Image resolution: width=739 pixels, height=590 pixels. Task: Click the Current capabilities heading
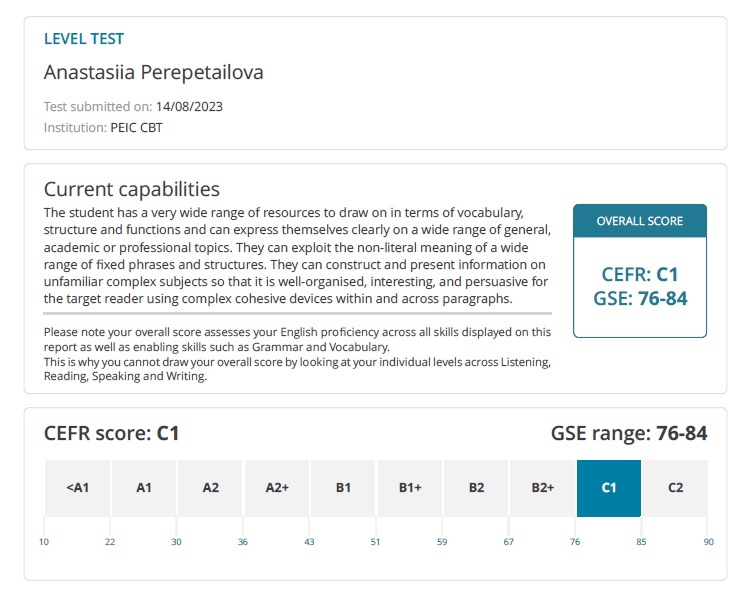[131, 189]
